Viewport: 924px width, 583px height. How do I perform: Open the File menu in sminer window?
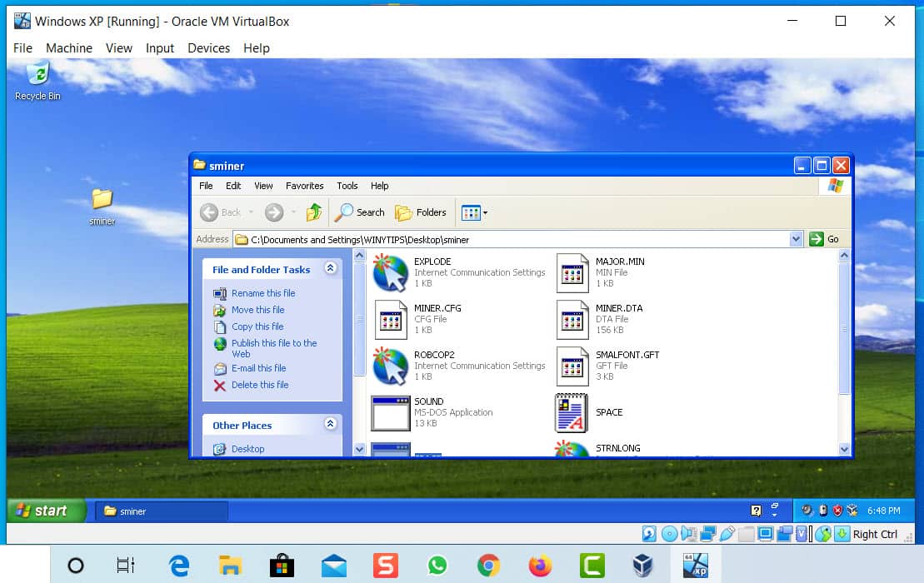pos(206,186)
